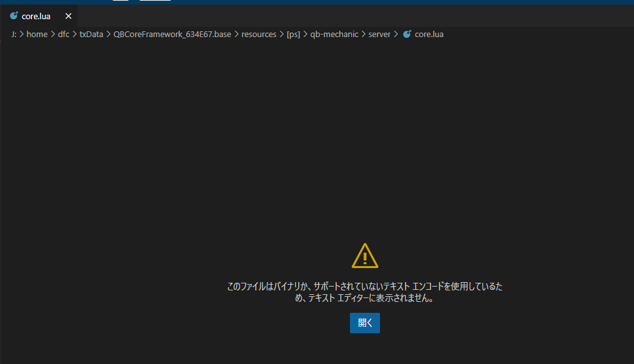Click the Lua icon in the breadcrumb path

click(407, 35)
